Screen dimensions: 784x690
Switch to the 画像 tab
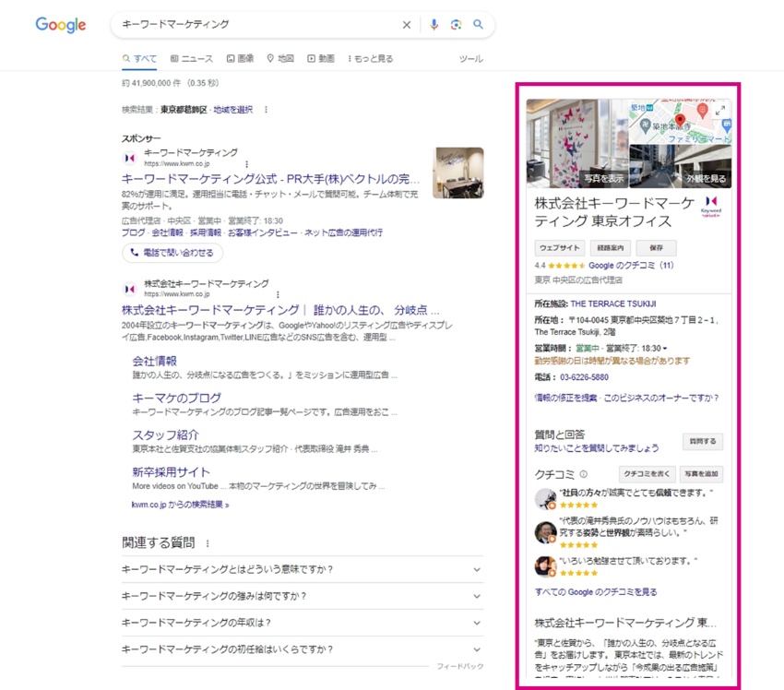pos(240,58)
